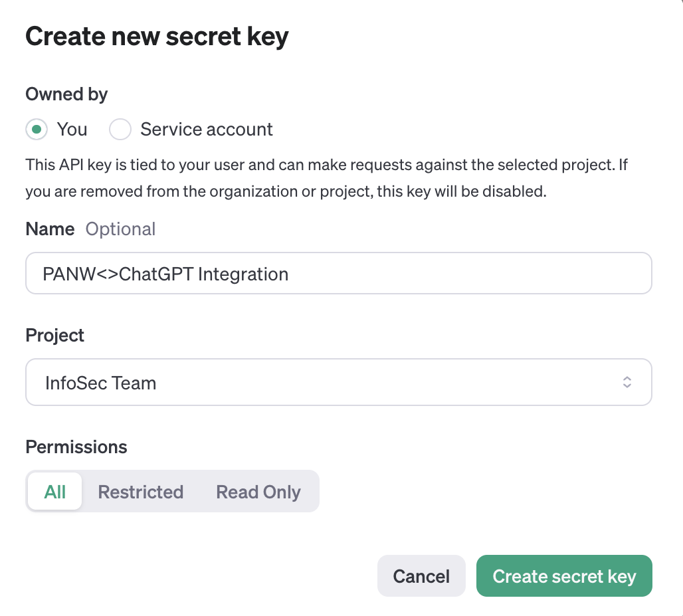683x616 pixels.
Task: Click the gray 'Optional' hint text
Action: (120, 229)
